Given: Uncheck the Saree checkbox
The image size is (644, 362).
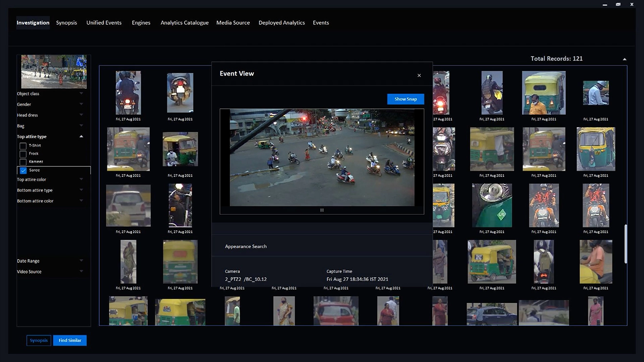Looking at the screenshot, I should tap(23, 170).
